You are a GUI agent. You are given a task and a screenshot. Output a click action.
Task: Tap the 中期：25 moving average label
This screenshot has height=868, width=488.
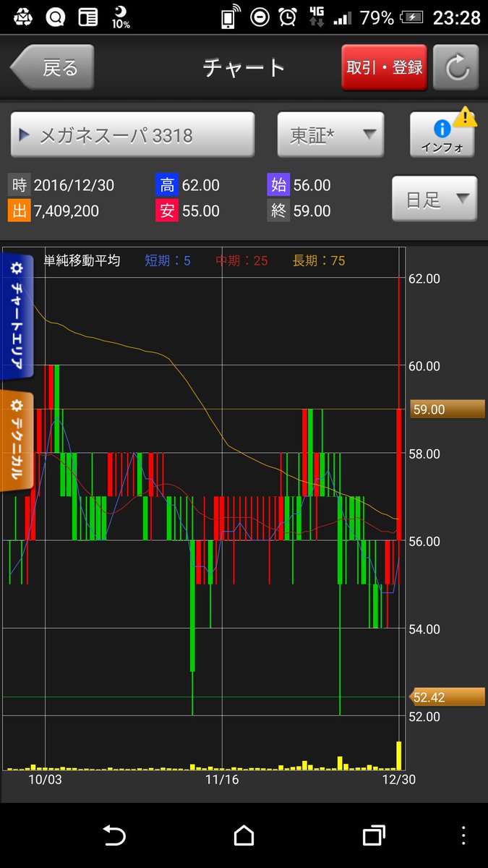241,260
